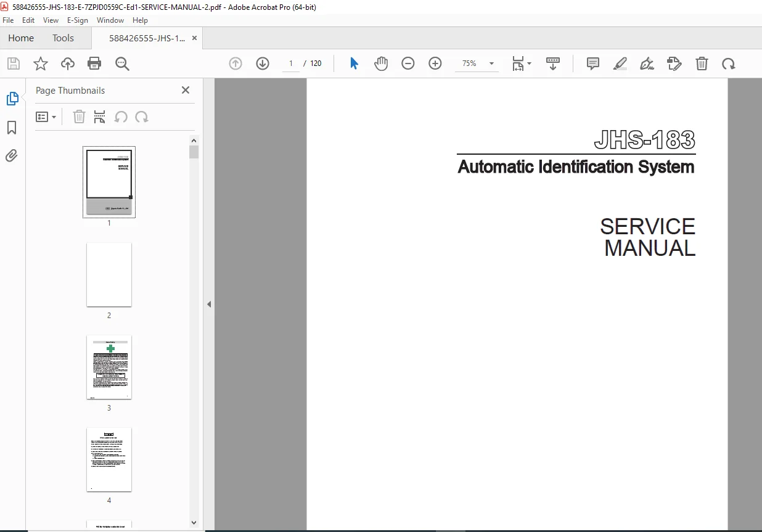762x532 pixels.
Task: Print the document using printer icon
Action: (x=94, y=63)
